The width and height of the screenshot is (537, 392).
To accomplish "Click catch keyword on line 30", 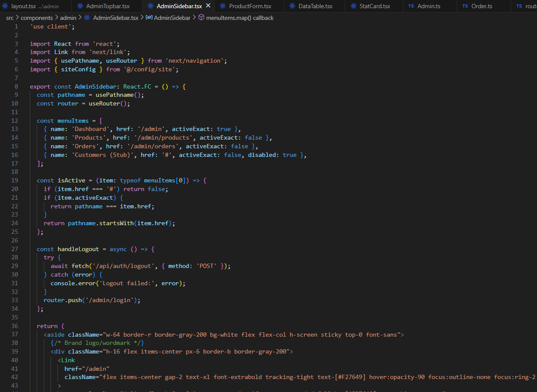I will point(60,274).
